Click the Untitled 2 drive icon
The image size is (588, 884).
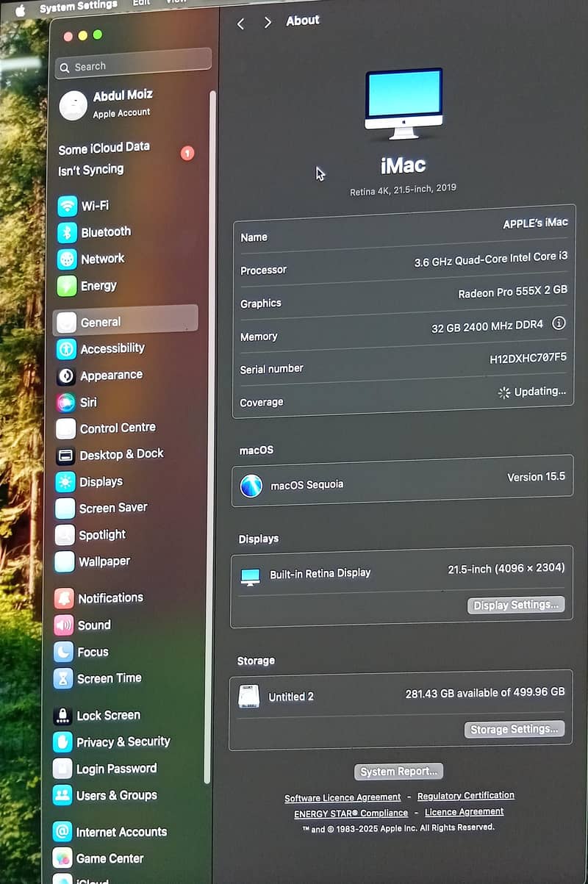249,696
